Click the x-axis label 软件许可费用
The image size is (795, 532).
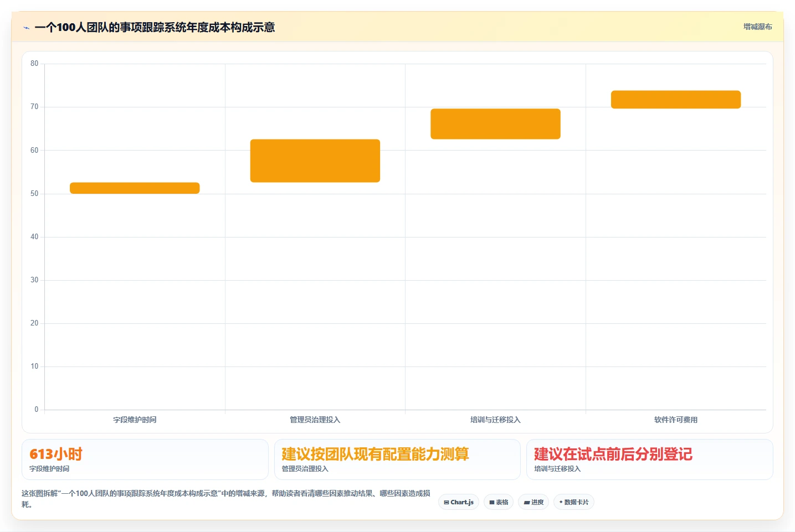676,420
